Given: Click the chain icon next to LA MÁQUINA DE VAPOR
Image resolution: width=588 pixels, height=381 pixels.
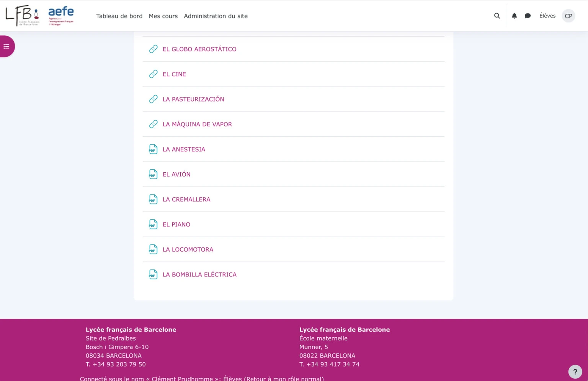Looking at the screenshot, I should click(153, 124).
